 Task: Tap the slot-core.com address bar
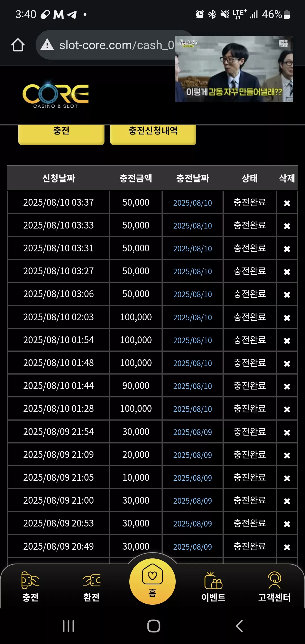pyautogui.click(x=107, y=45)
